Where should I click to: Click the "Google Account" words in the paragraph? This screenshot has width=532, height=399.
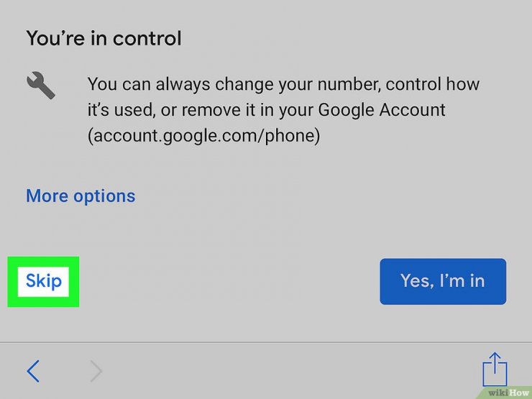(x=382, y=110)
